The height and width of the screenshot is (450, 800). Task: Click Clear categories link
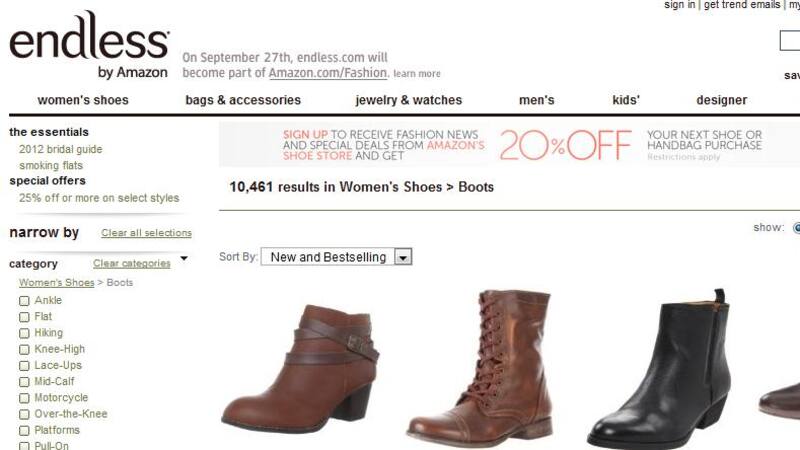[x=132, y=263]
